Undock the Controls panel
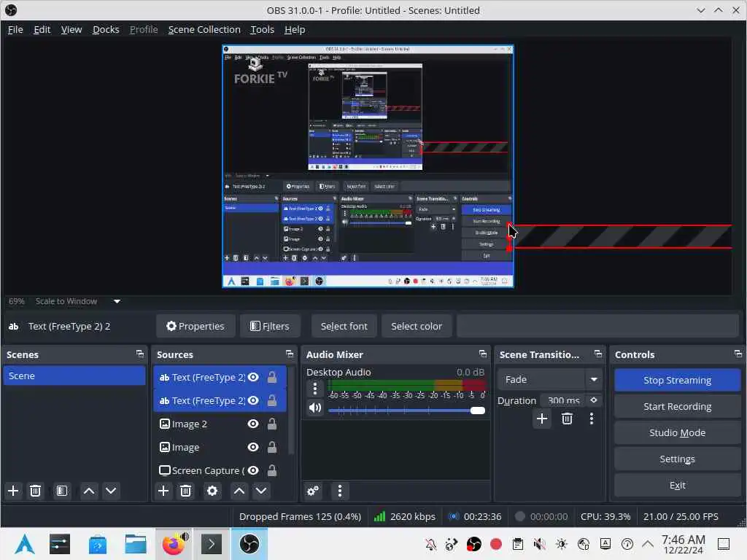This screenshot has height=560, width=747. tap(738, 354)
